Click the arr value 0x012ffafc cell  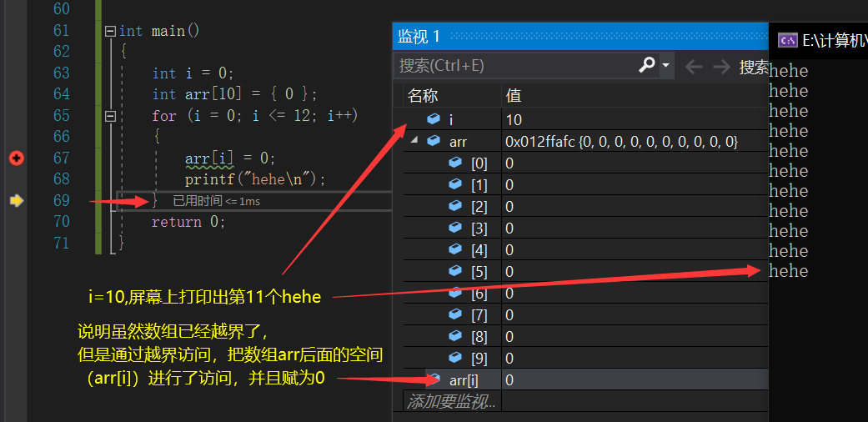tap(622, 142)
